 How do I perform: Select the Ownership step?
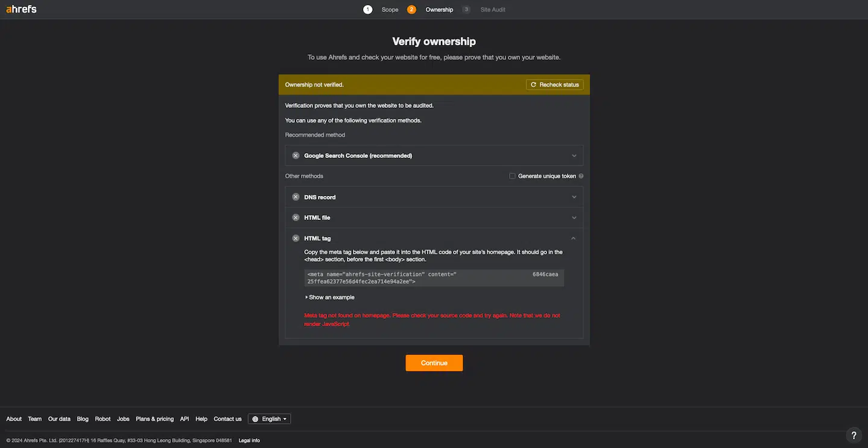point(439,10)
